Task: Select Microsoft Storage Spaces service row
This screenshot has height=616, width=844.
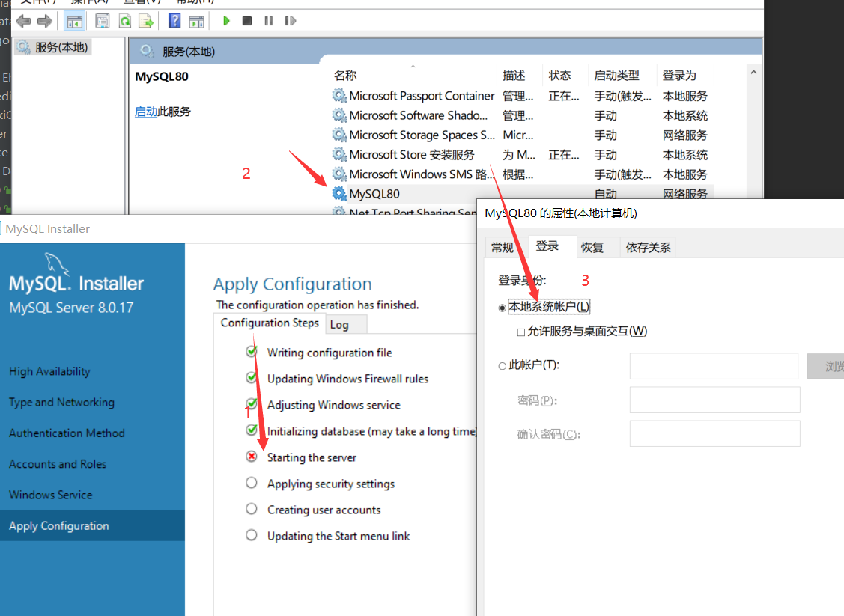Action: click(x=522, y=135)
